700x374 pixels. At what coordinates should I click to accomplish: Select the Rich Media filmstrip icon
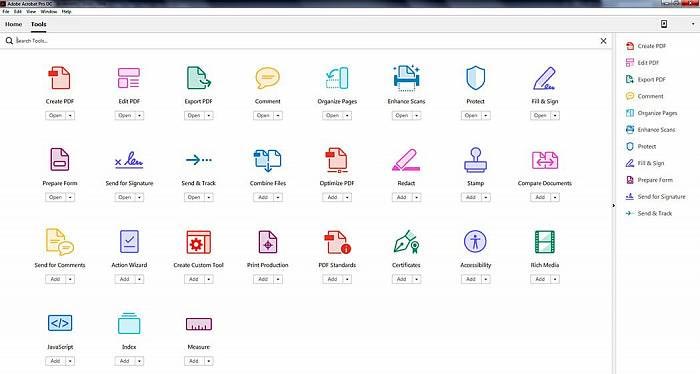pos(545,242)
